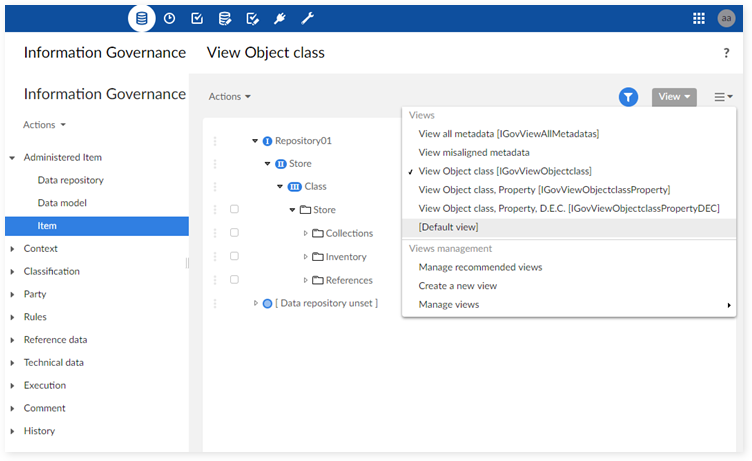Click the database icon in top bar
This screenshot has width=752, height=461.
click(142, 18)
